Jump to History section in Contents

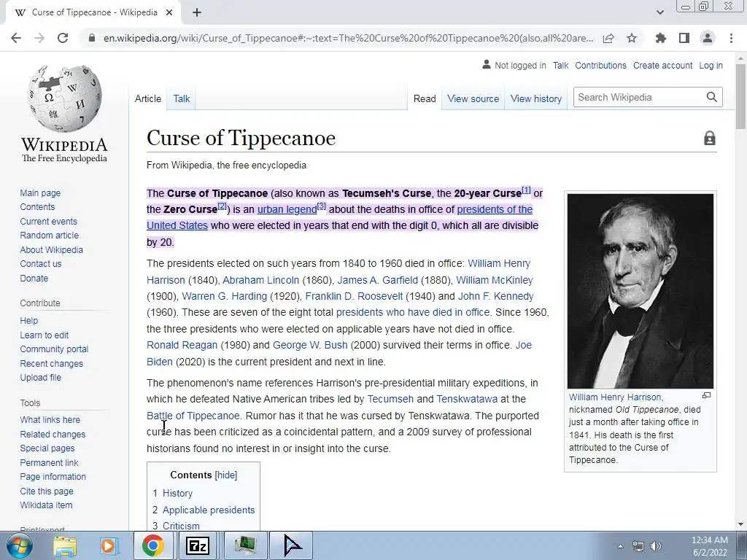click(x=177, y=494)
